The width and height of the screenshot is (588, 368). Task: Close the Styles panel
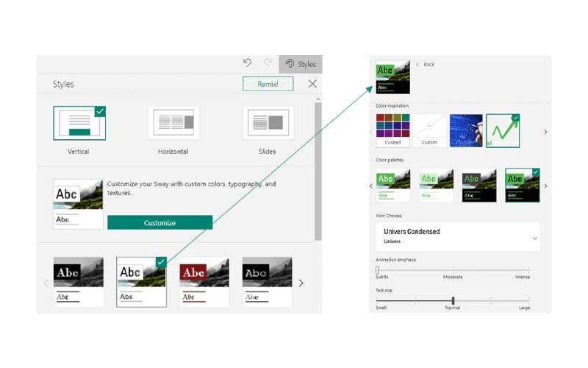pyautogui.click(x=312, y=84)
